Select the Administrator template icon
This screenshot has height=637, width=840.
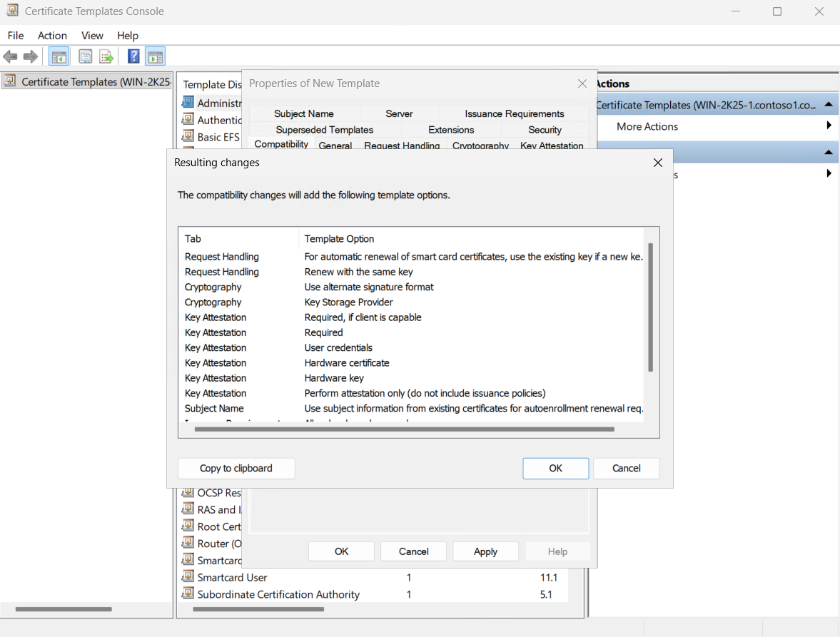pyautogui.click(x=188, y=102)
